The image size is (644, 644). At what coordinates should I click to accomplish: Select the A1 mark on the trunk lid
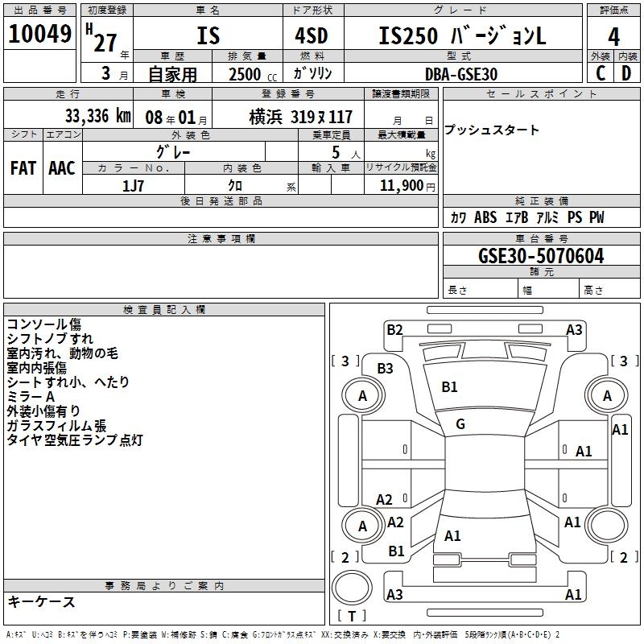pyautogui.click(x=452, y=536)
